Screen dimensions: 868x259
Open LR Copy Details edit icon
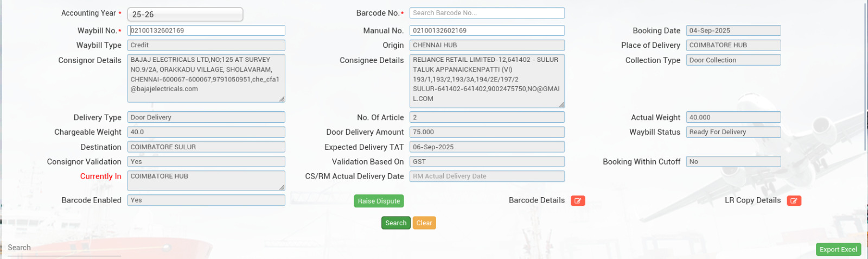[794, 201]
